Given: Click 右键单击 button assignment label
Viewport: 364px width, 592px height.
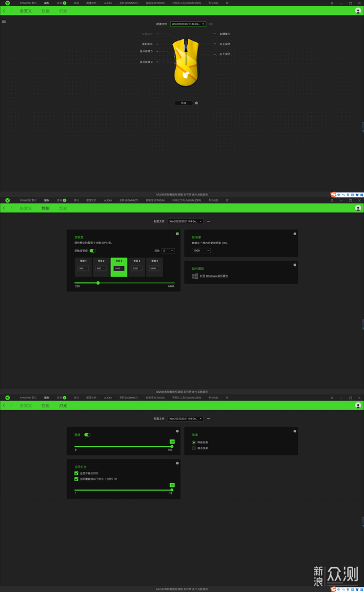Looking at the screenshot, I should click(225, 34).
